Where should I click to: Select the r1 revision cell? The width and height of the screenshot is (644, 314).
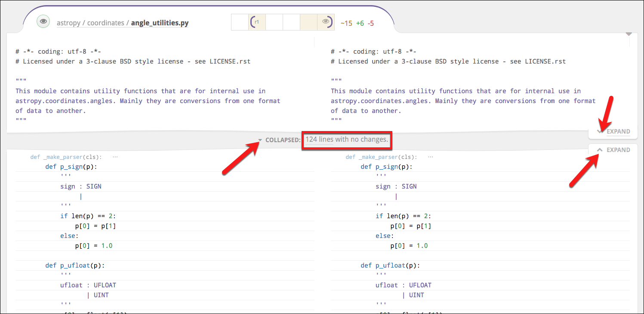(257, 22)
